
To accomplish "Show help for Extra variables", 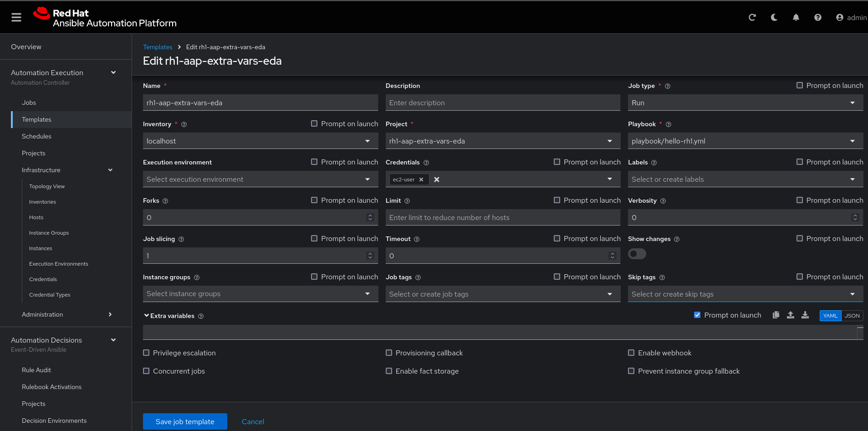I will 201,316.
